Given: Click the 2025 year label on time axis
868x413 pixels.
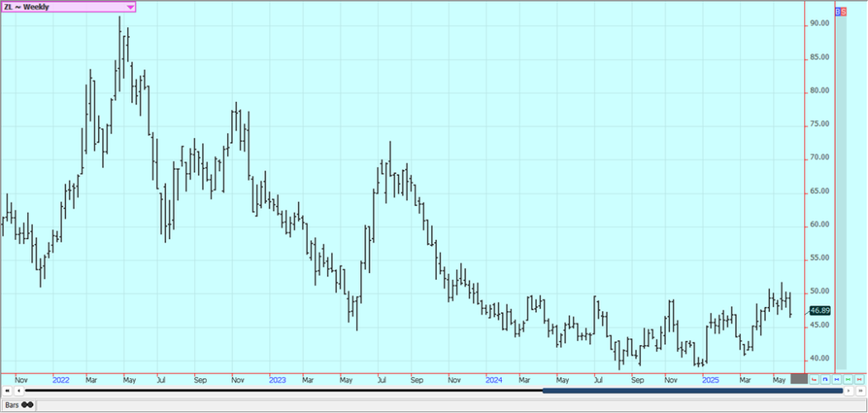Looking at the screenshot, I should coord(709,380).
